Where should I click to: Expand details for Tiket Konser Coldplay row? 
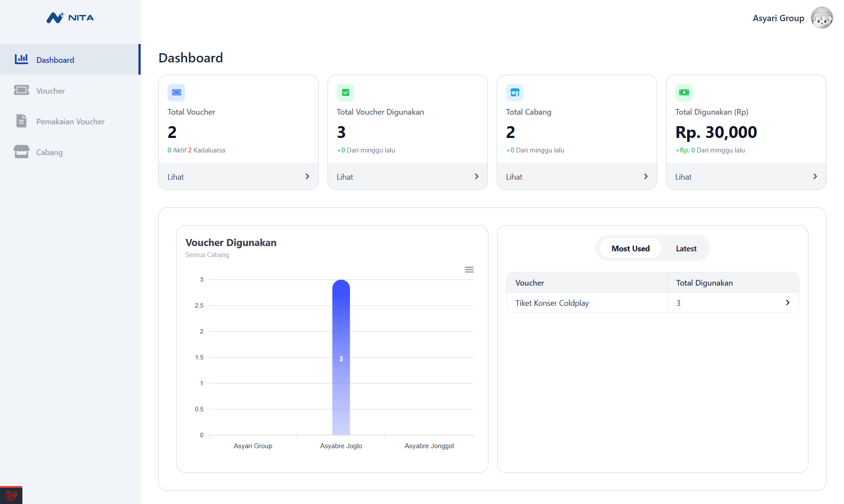787,302
